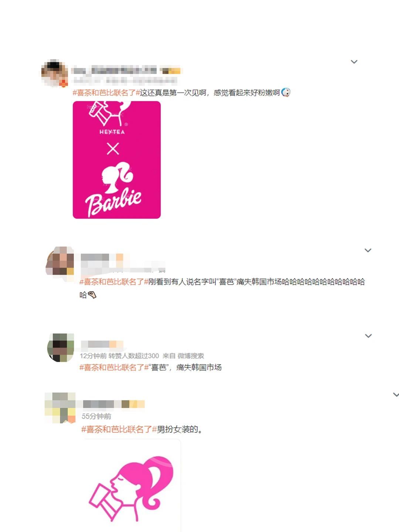This screenshot has width=399, height=532.
Task: Expand the fourth post's chevron menu
Action: [x=396, y=394]
